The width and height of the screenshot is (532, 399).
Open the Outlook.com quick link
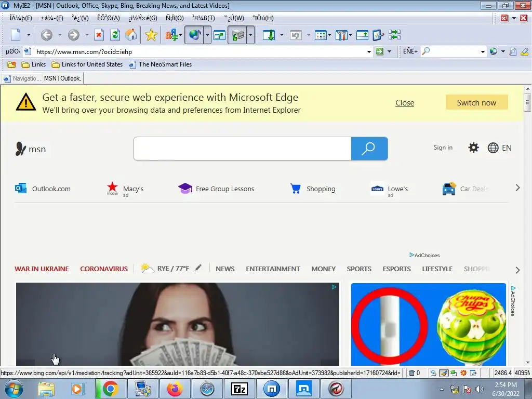tap(43, 189)
